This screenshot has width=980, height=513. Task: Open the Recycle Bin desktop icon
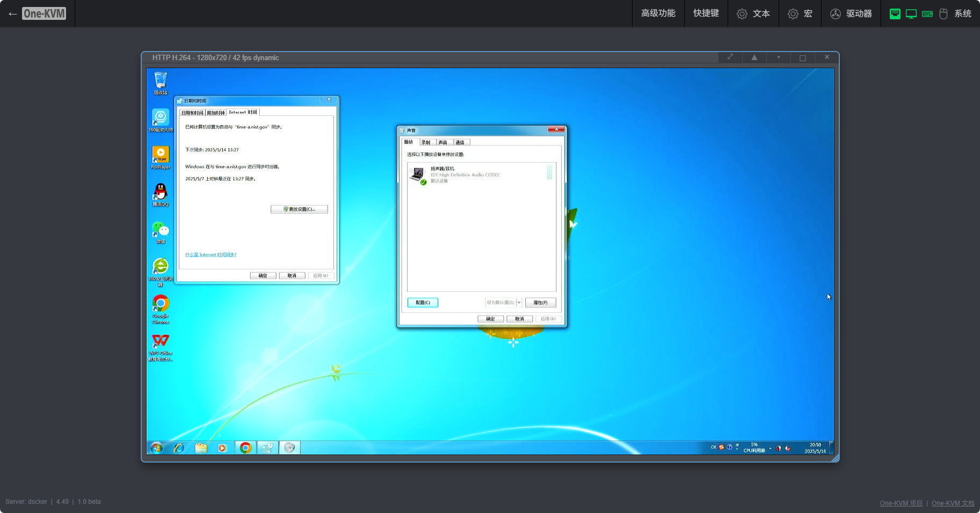[x=161, y=82]
